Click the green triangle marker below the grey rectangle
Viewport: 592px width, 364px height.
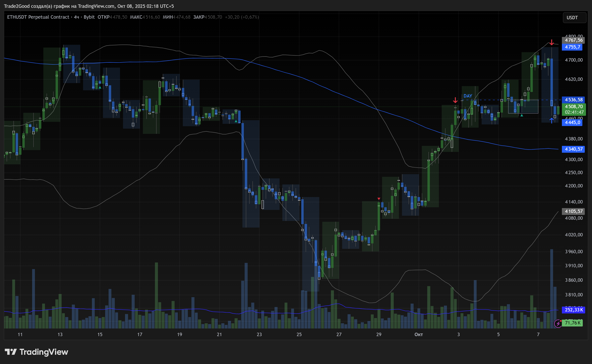pyautogui.click(x=521, y=115)
